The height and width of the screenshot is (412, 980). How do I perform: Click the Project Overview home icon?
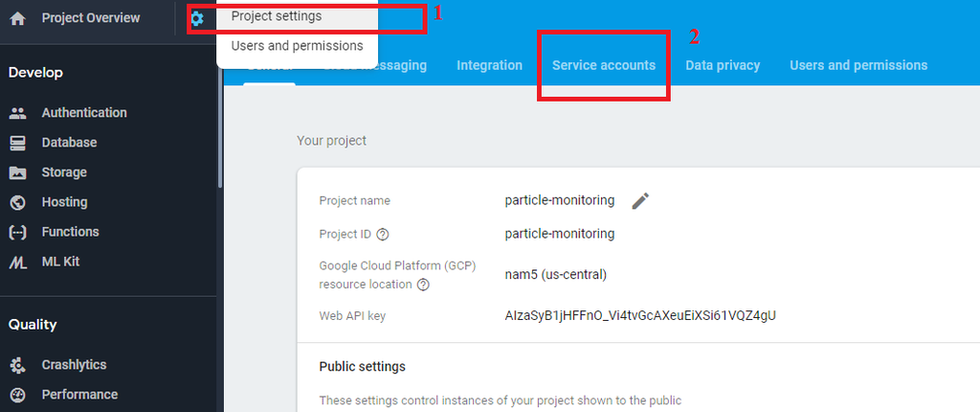pyautogui.click(x=17, y=18)
